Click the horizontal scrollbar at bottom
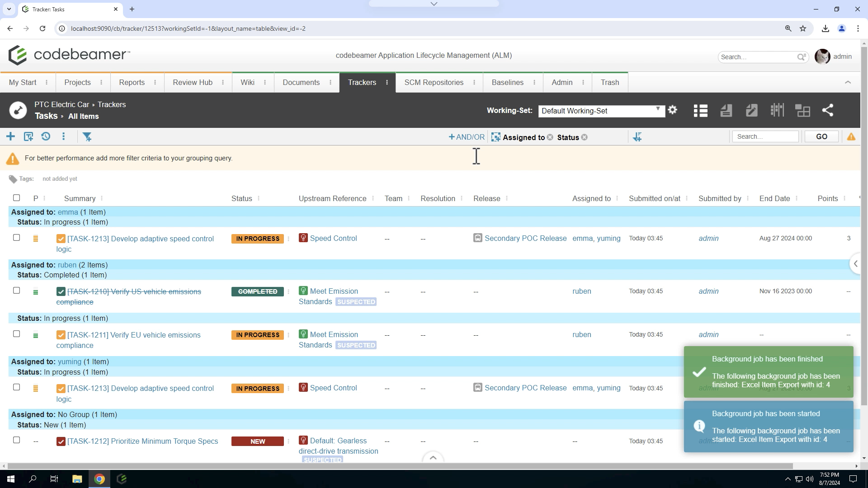868x488 pixels. pyautogui.click(x=400, y=466)
